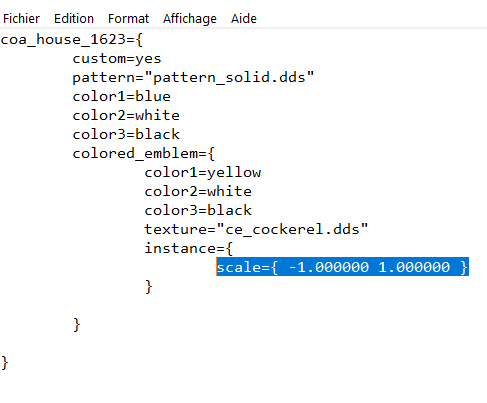Click the first color2=white line
This screenshot has height=403, width=487.
[126, 116]
